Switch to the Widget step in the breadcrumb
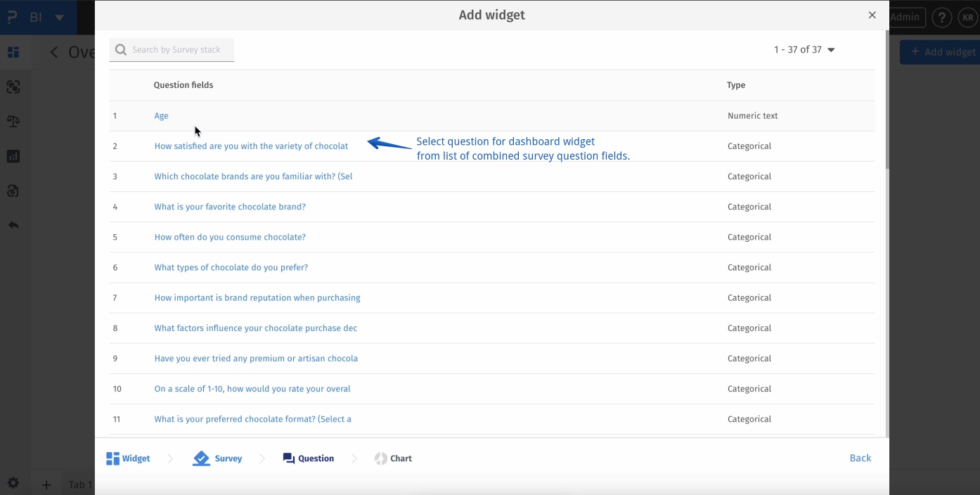980x495 pixels. pyautogui.click(x=128, y=458)
